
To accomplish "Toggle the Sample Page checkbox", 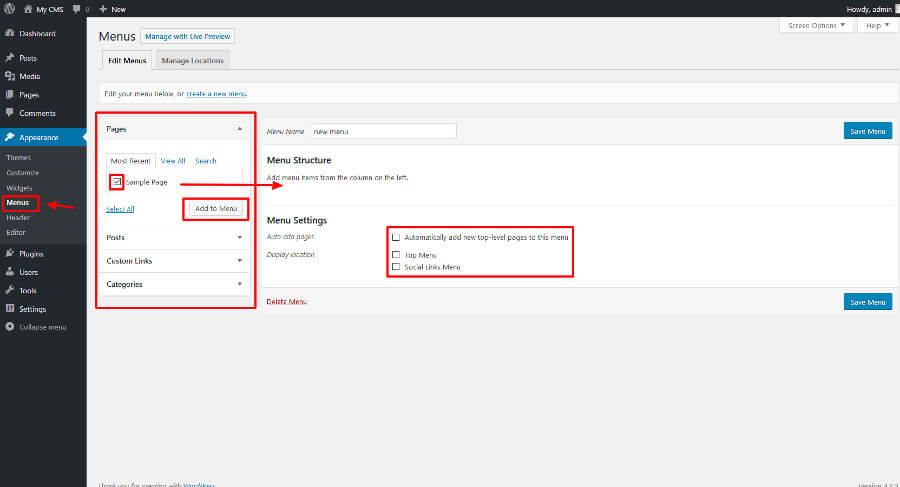I will [117, 181].
